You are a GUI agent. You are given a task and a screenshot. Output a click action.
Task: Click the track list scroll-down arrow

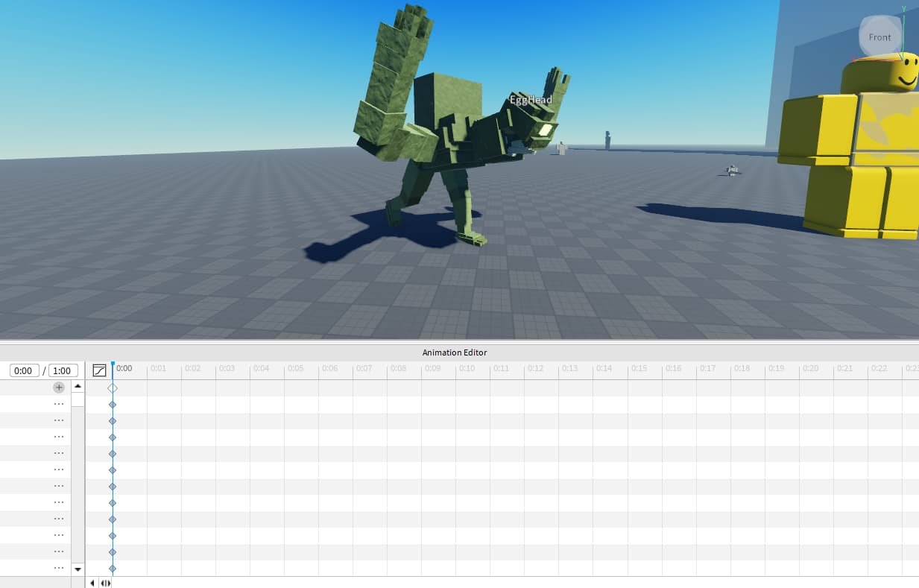coord(78,569)
